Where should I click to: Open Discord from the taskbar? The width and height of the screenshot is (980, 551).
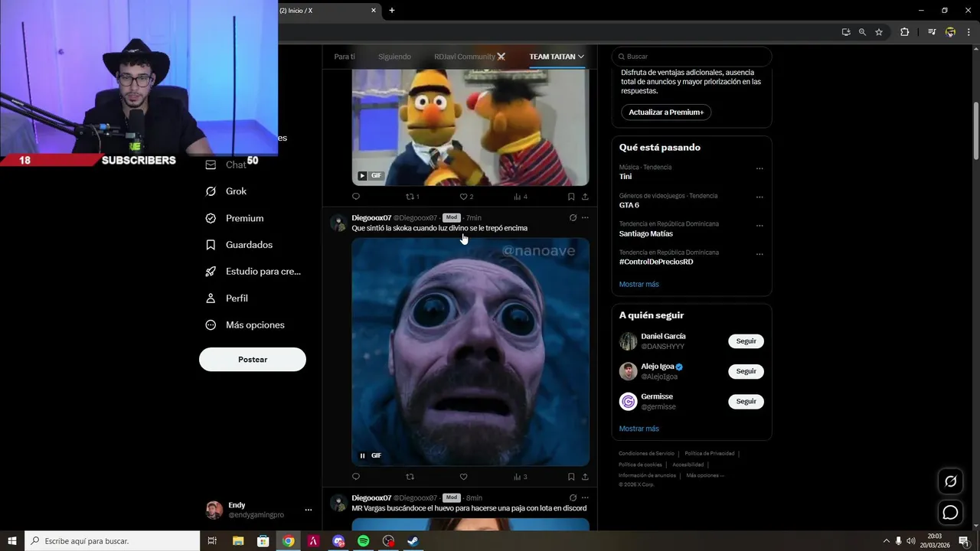tap(338, 541)
